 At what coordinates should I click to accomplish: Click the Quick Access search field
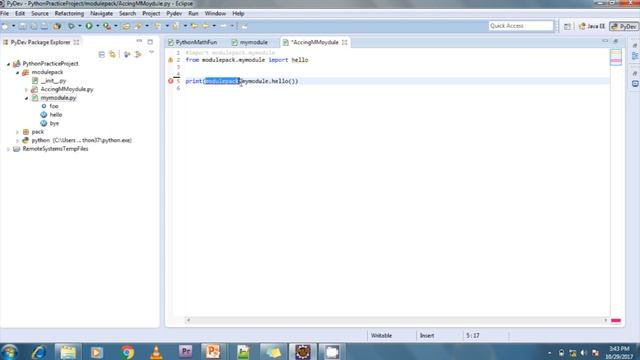click(x=521, y=26)
